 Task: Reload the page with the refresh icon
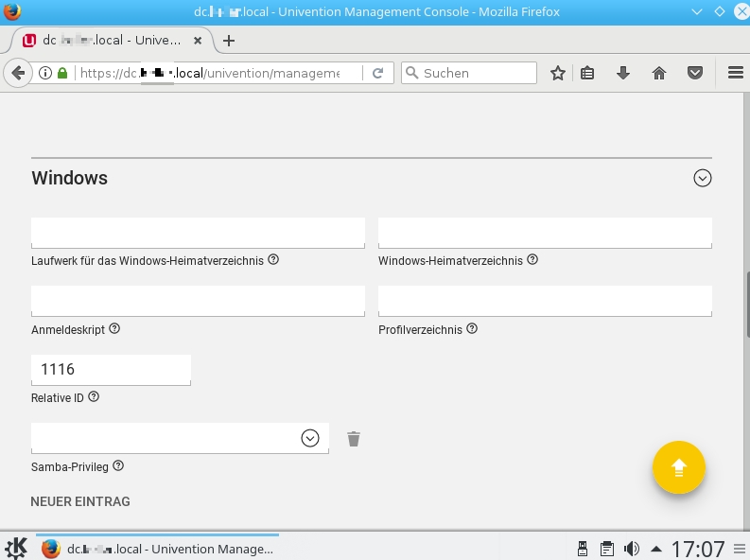pyautogui.click(x=378, y=73)
